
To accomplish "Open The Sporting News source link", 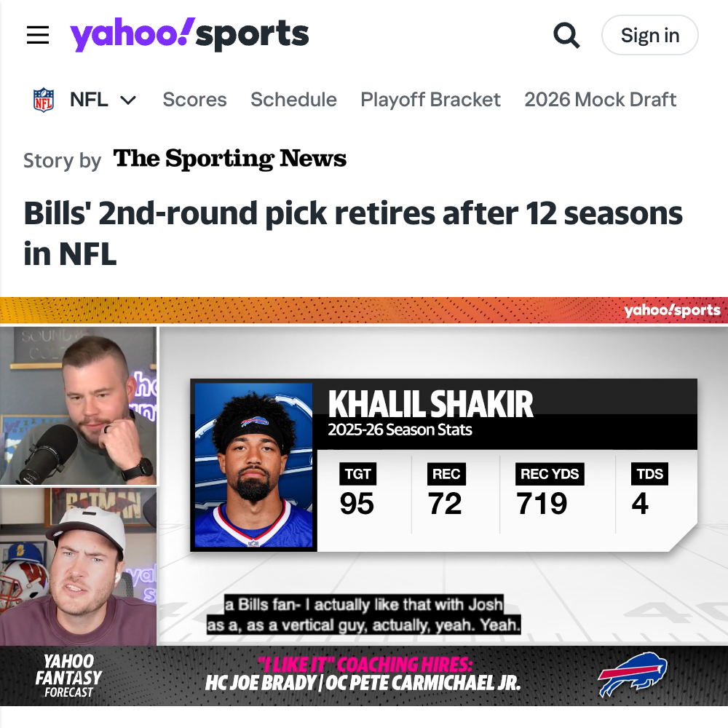I will point(230,159).
